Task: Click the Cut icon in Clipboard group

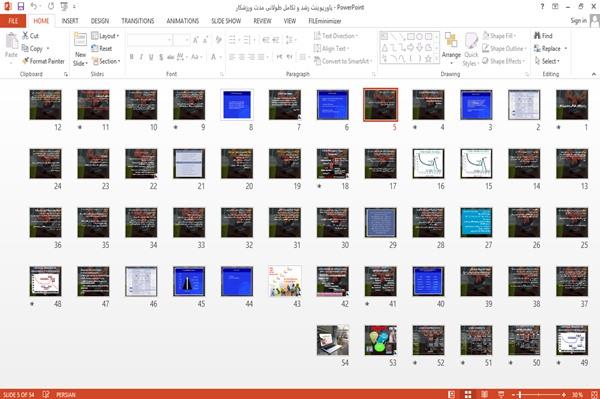Action: click(x=25, y=36)
